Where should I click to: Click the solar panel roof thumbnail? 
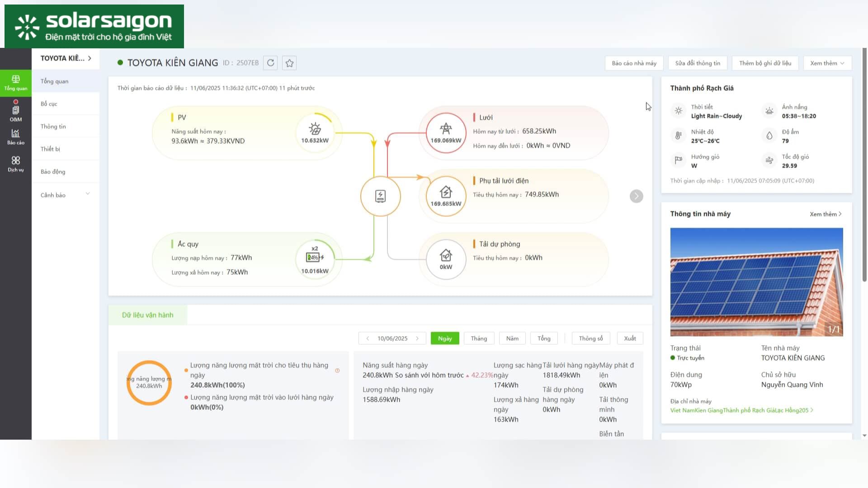756,282
